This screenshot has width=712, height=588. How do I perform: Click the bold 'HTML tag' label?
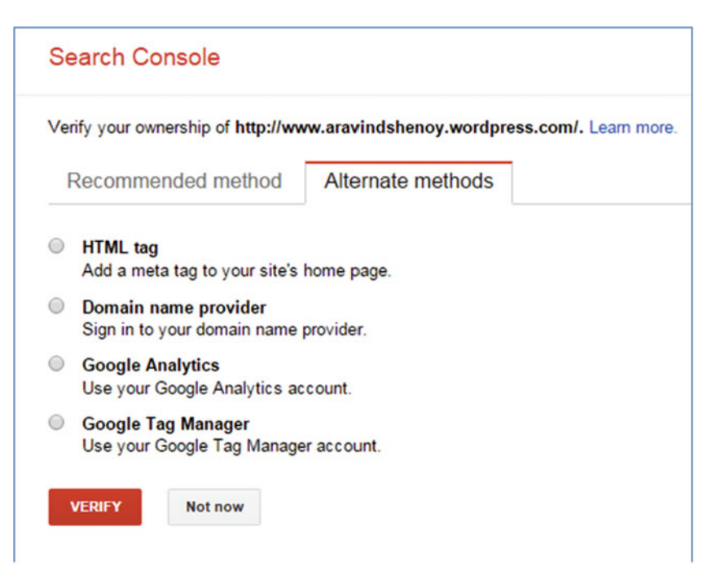pyautogui.click(x=121, y=248)
